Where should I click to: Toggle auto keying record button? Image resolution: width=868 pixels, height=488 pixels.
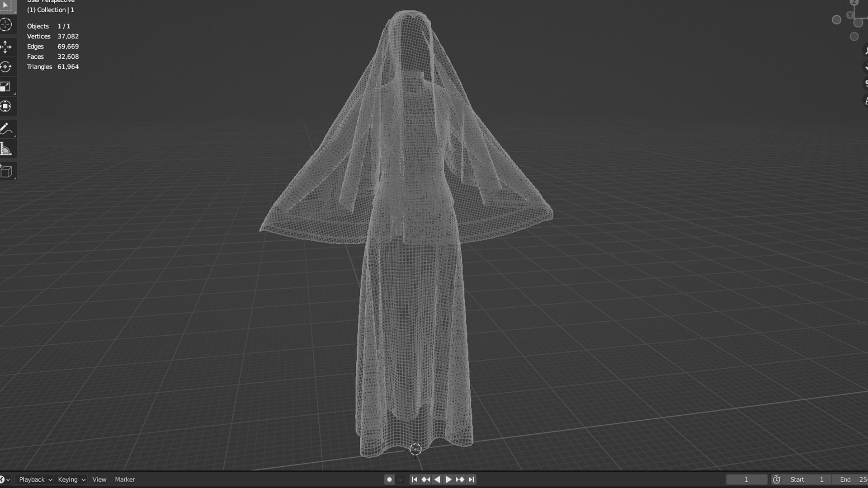tap(389, 479)
